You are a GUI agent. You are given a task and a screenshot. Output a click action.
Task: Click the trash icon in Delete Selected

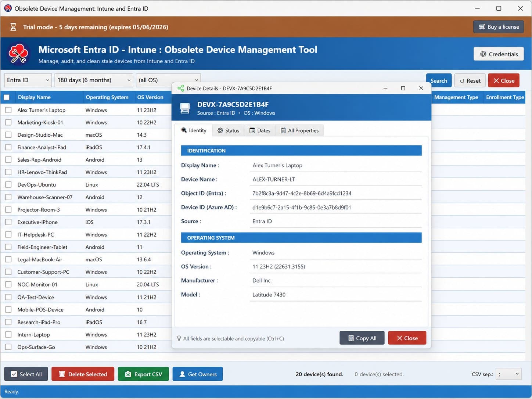pos(62,374)
